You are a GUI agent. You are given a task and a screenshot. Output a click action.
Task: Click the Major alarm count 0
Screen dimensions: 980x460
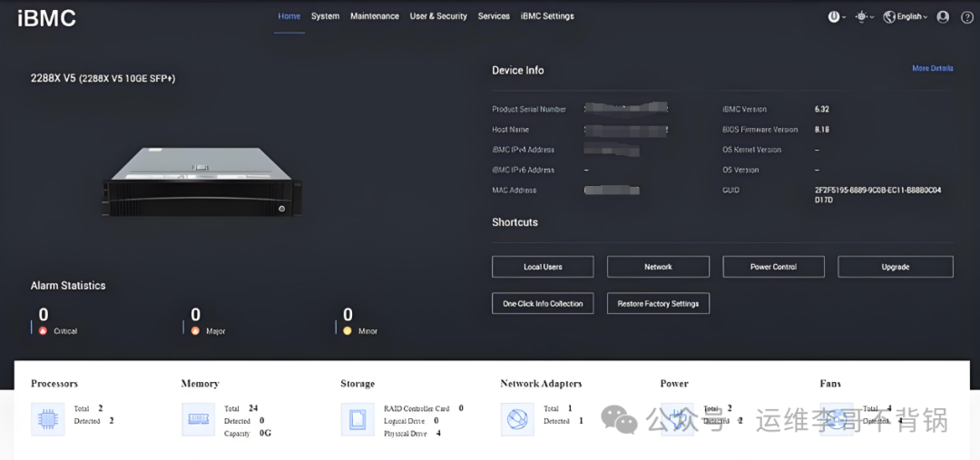196,314
